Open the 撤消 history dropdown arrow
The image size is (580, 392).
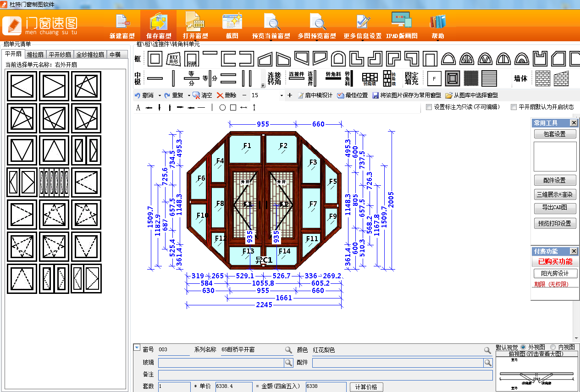click(159, 95)
